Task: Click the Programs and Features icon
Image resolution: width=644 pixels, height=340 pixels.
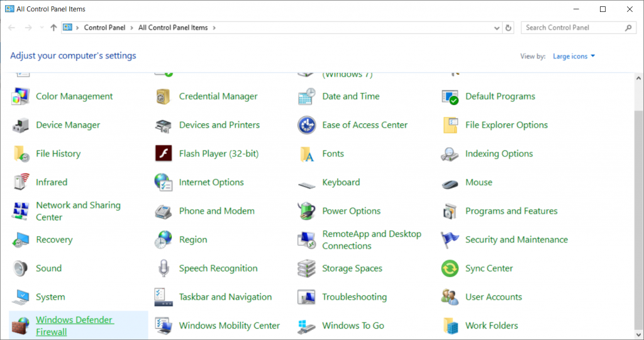Action: tap(450, 212)
